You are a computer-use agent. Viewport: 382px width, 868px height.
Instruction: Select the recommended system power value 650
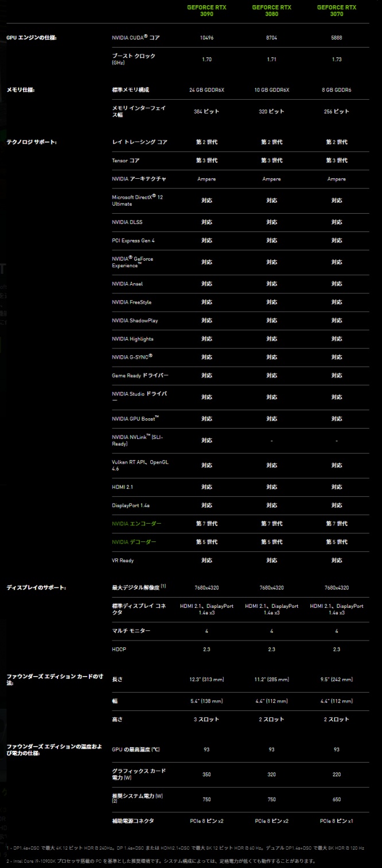336,799
